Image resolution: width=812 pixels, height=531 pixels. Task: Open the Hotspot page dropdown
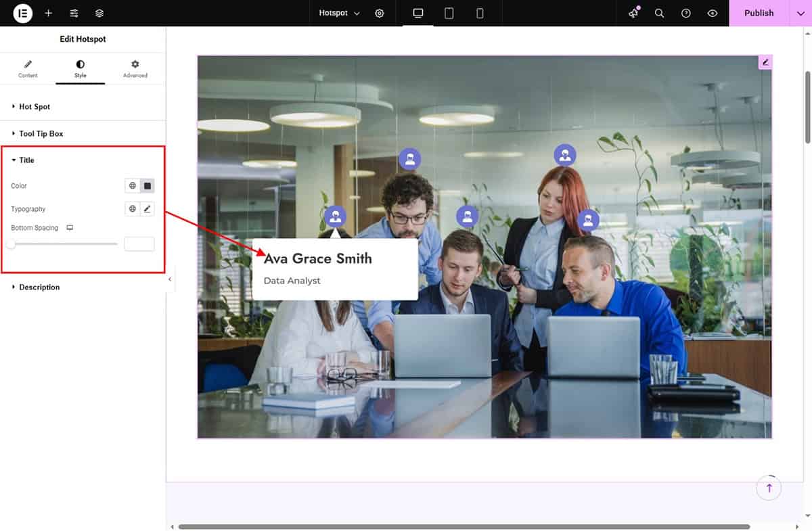point(340,13)
